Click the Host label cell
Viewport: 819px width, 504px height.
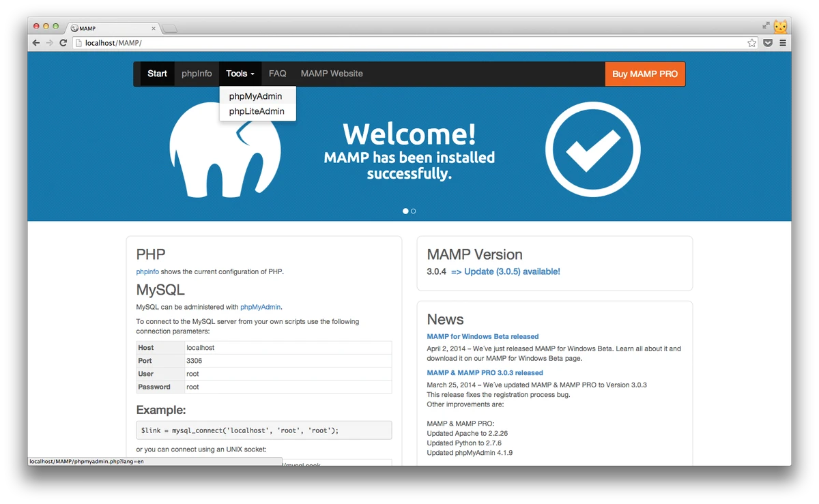pos(161,348)
